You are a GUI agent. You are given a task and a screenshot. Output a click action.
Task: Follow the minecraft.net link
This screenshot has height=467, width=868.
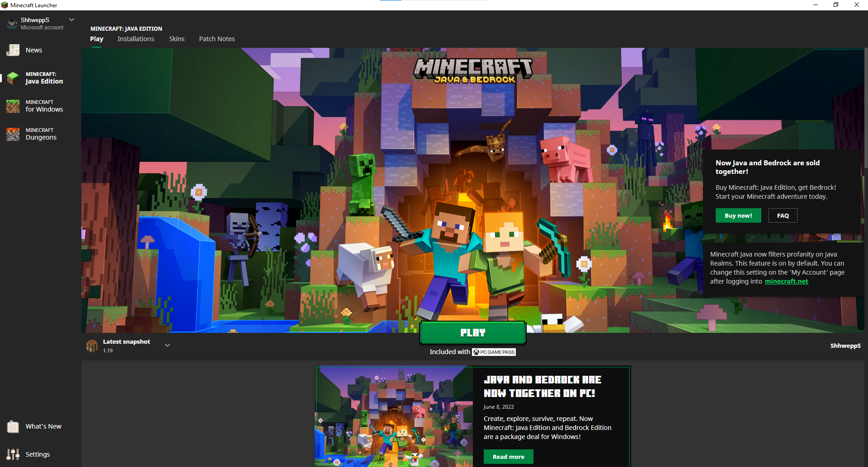pyautogui.click(x=787, y=281)
